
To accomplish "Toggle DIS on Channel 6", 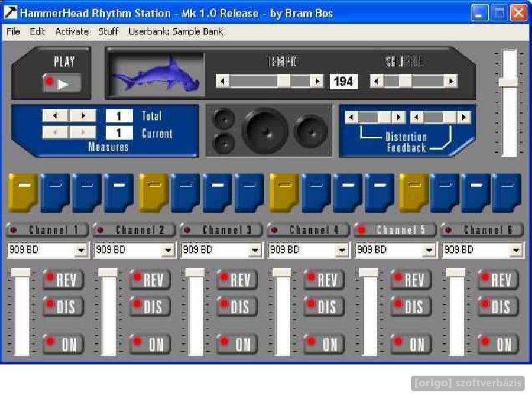I will [x=498, y=307].
